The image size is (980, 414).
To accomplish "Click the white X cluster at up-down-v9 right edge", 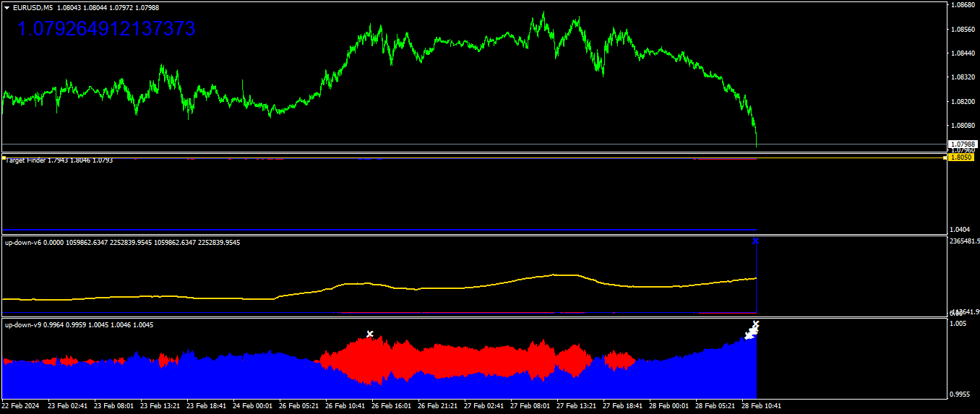I will pos(752,330).
